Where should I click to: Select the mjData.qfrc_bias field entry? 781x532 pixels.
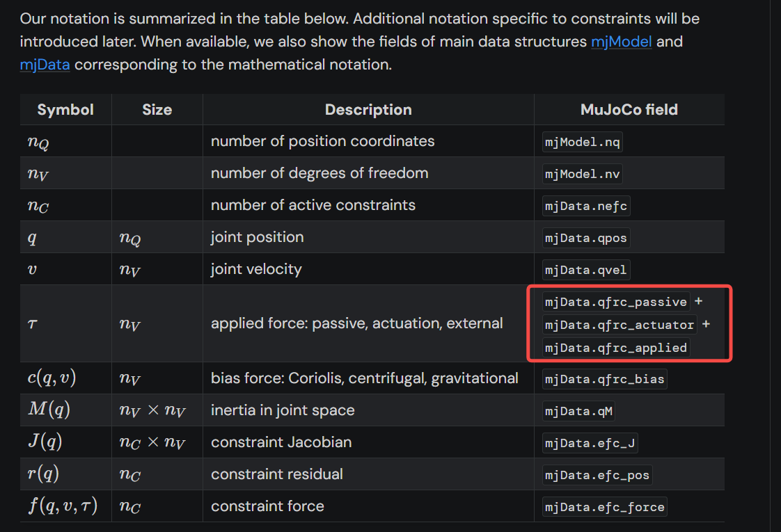[605, 379]
